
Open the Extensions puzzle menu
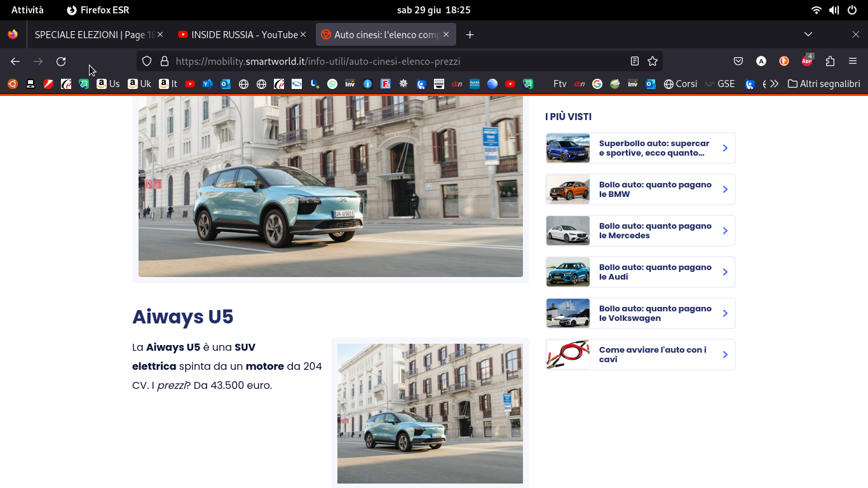[x=830, y=61]
